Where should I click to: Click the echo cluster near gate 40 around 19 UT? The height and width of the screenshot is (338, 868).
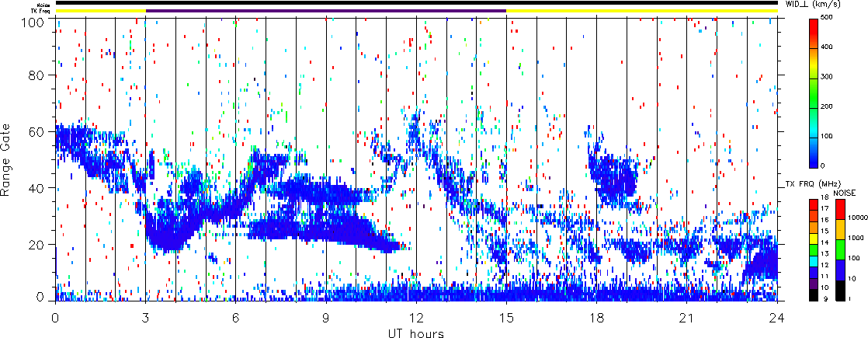616,180
